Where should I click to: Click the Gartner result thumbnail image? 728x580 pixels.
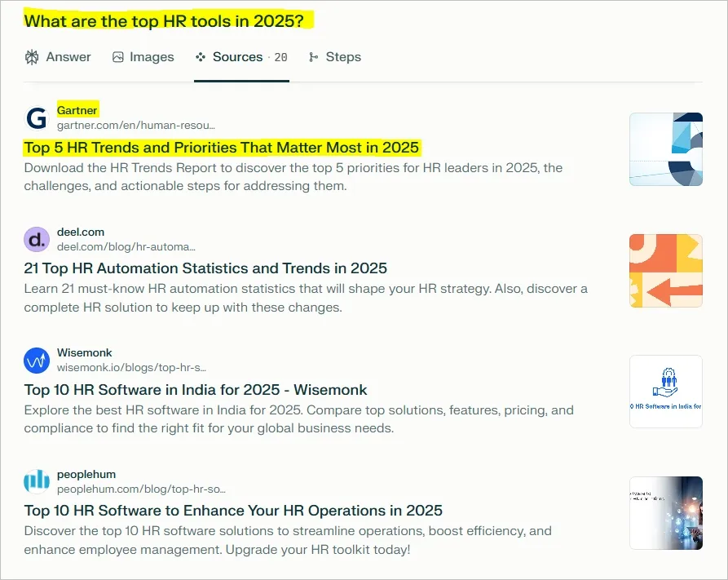tap(665, 149)
